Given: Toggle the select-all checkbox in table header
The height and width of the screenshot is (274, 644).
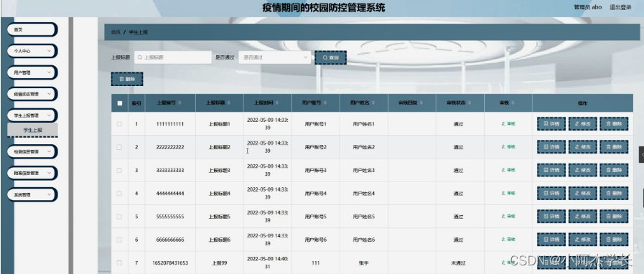Looking at the screenshot, I should (119, 103).
